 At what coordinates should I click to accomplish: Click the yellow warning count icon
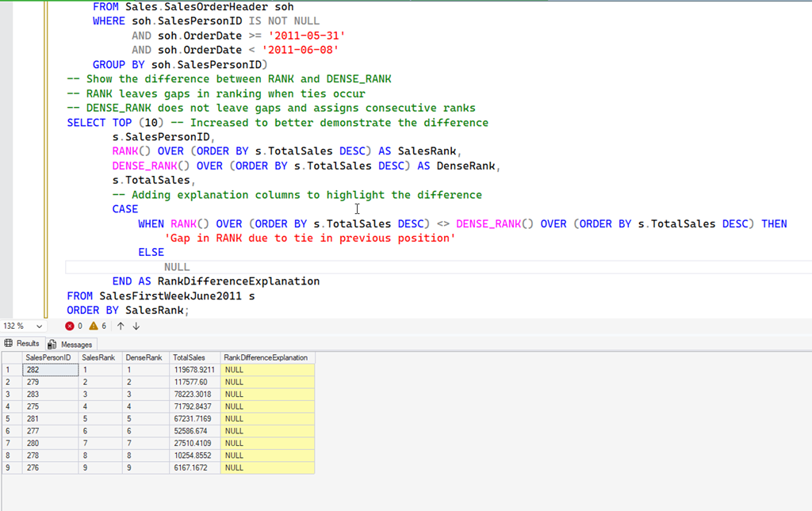tap(94, 326)
